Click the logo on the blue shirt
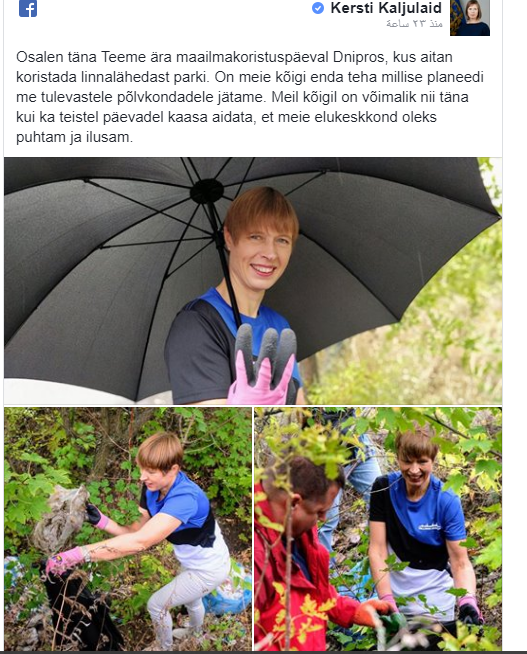This screenshot has width=527, height=654. pyautogui.click(x=429, y=526)
